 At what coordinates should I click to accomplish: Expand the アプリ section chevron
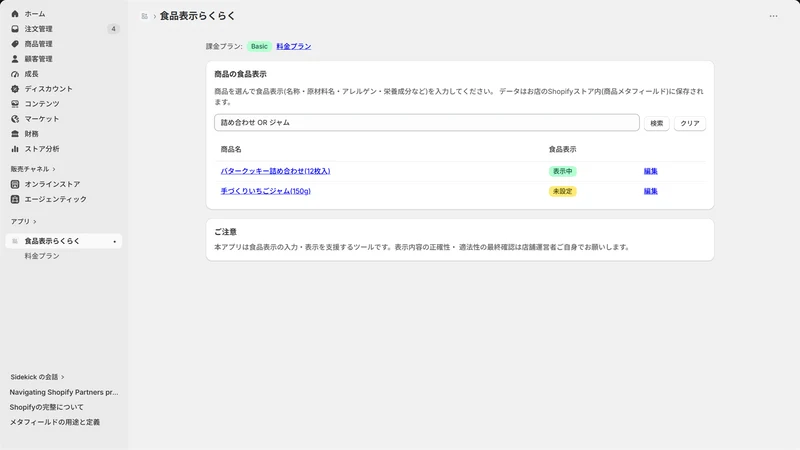coord(35,222)
